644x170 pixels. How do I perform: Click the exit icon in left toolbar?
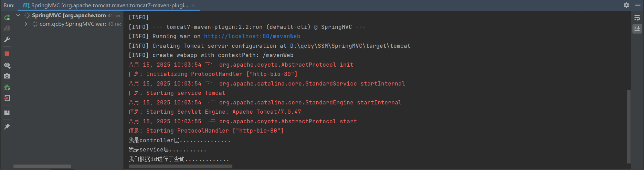(7, 99)
